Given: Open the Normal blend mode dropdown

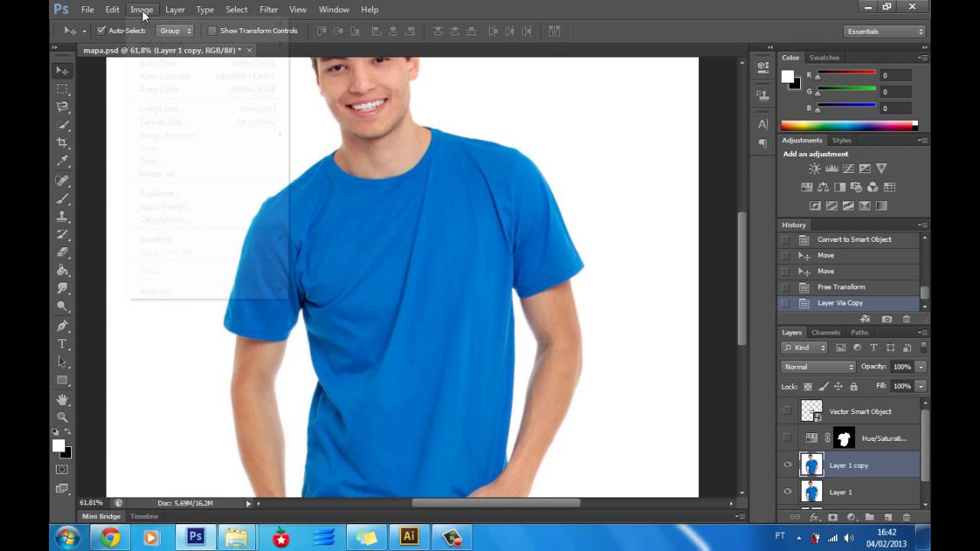Looking at the screenshot, I should pos(818,367).
